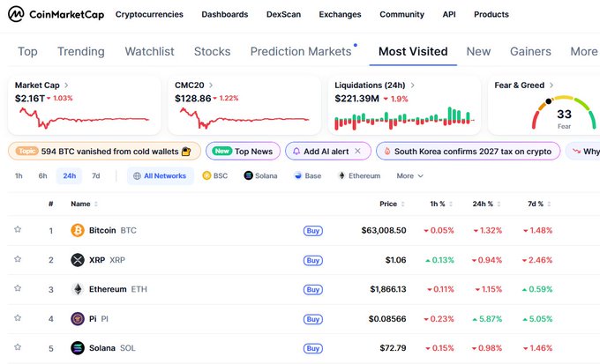
Task: Switch to the Top tab
Action: point(27,51)
